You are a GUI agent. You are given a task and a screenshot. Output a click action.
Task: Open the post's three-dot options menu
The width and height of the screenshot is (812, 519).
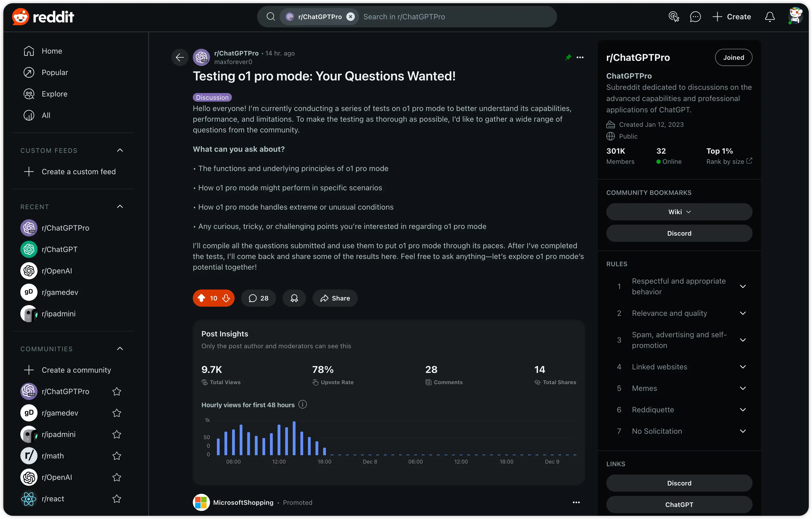pos(580,57)
